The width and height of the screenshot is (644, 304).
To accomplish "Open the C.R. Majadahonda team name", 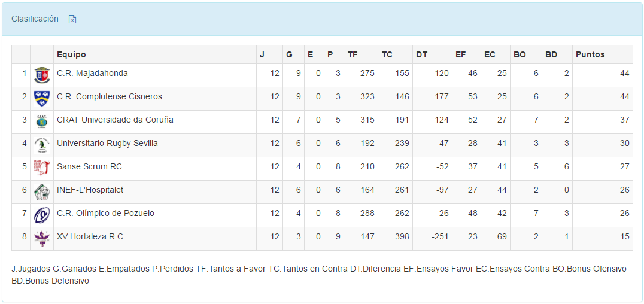I will [92, 73].
